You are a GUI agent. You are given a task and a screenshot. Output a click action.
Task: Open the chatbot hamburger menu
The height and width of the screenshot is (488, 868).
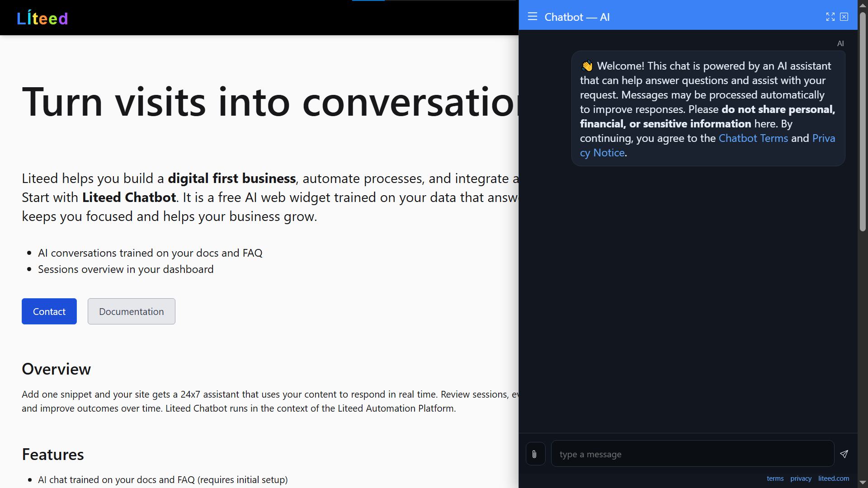click(532, 16)
